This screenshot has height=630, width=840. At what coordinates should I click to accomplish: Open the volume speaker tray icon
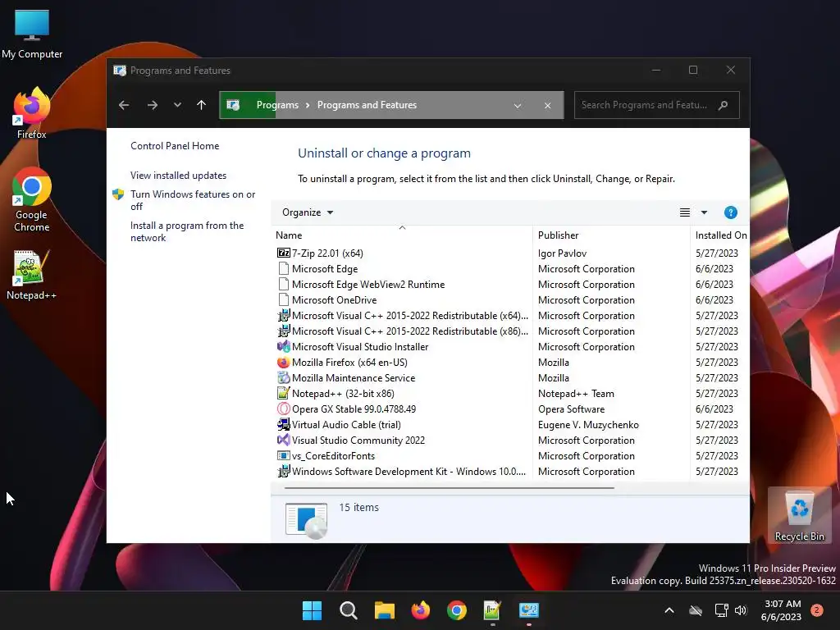[741, 610]
